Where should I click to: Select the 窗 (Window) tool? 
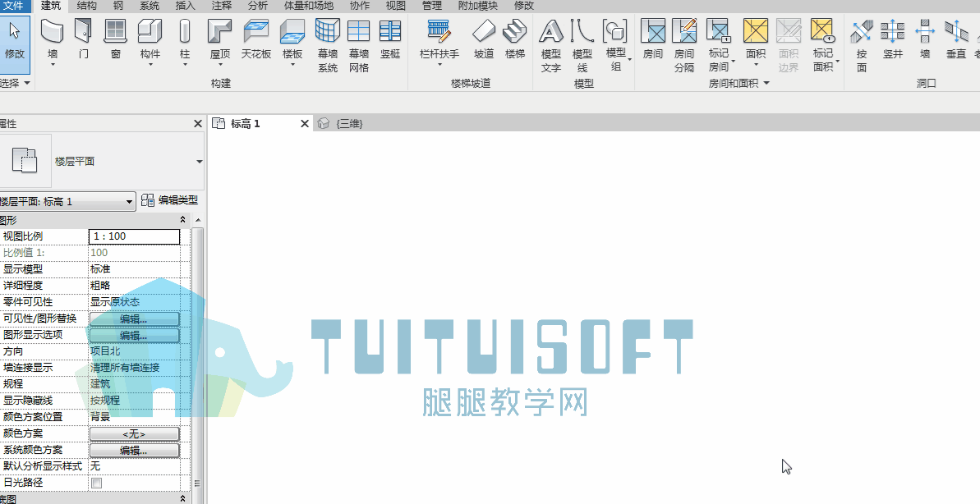[116, 39]
